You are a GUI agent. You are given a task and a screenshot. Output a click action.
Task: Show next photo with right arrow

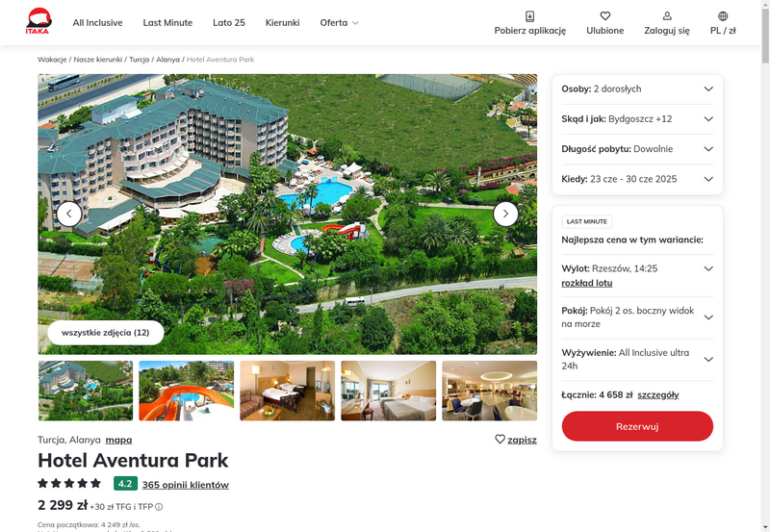[x=505, y=214]
